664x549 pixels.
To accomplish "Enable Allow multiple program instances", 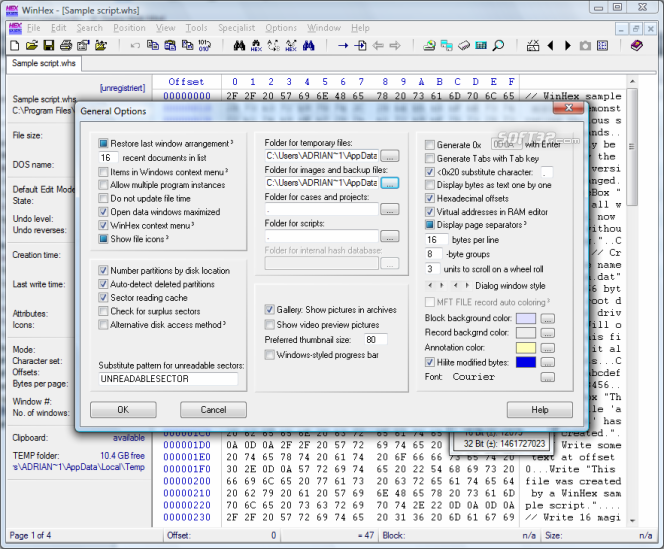I will [x=103, y=185].
